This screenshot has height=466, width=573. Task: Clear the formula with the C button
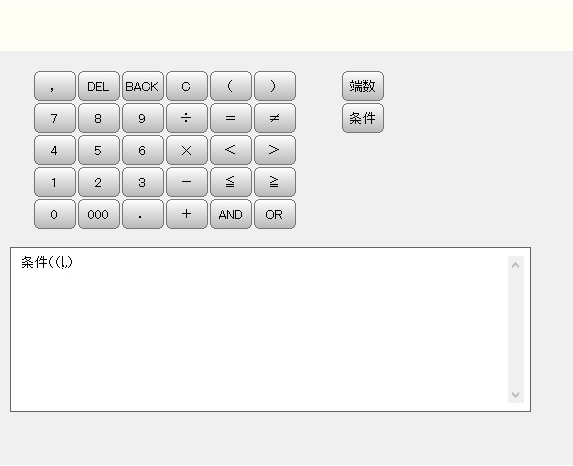pyautogui.click(x=187, y=86)
